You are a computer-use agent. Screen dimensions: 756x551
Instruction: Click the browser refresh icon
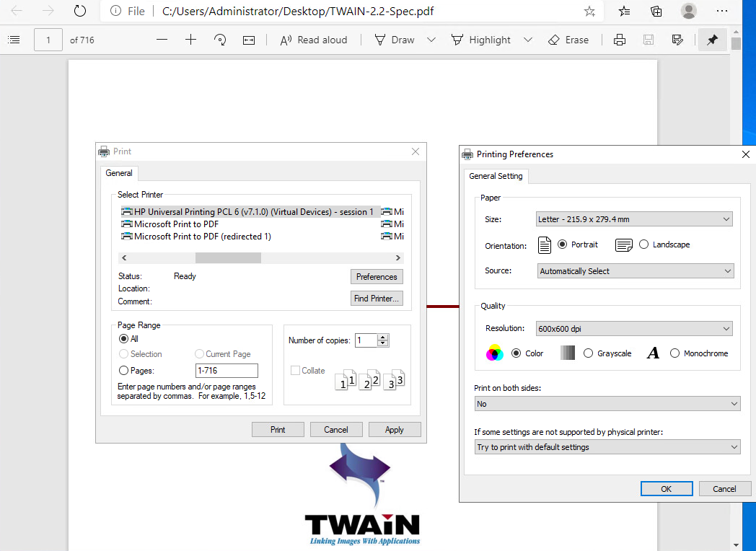pos(80,11)
